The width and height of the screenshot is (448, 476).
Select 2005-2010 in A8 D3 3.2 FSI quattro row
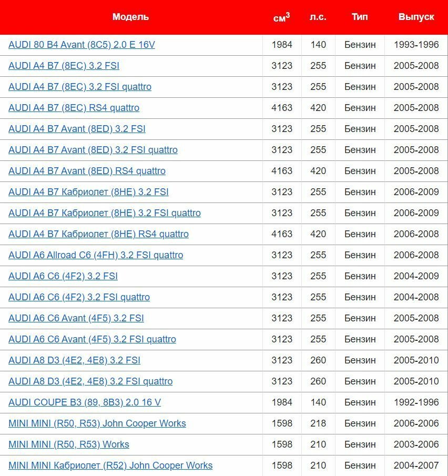click(x=416, y=381)
